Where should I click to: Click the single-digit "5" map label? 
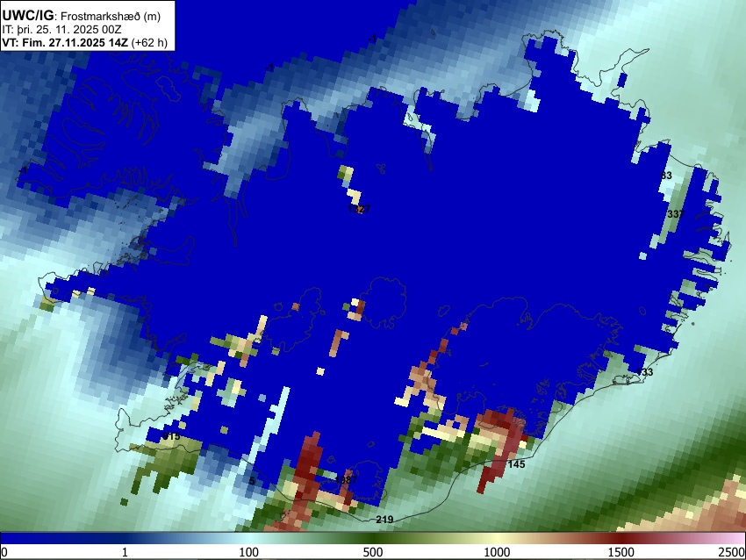(252, 481)
